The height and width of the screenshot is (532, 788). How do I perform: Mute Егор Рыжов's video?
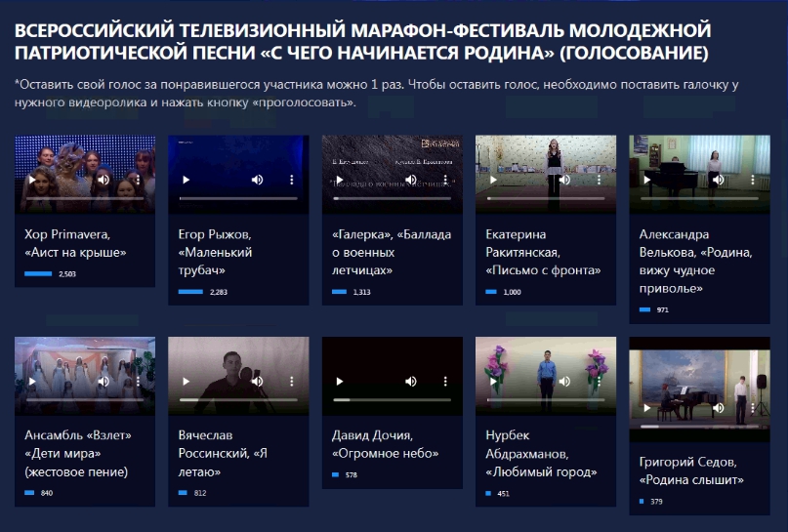[258, 180]
